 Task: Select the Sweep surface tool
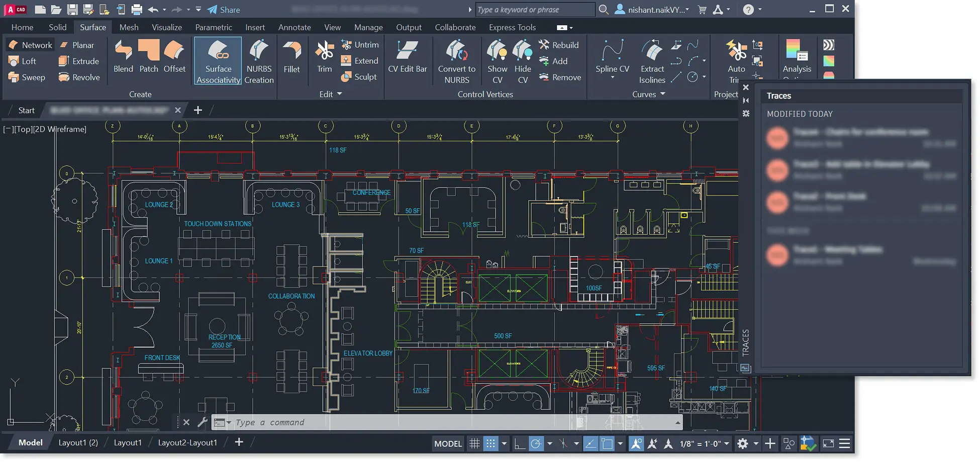point(27,77)
